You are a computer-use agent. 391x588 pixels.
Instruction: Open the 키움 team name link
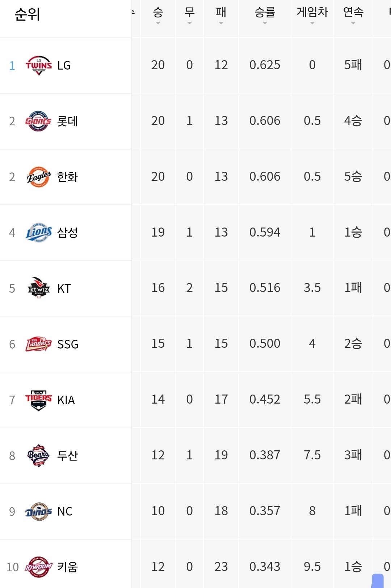click(67, 567)
